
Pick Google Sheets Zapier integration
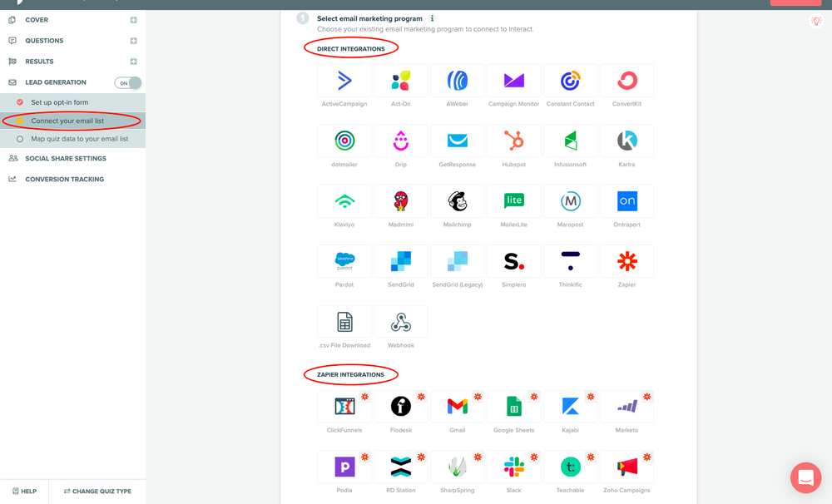pyautogui.click(x=513, y=407)
